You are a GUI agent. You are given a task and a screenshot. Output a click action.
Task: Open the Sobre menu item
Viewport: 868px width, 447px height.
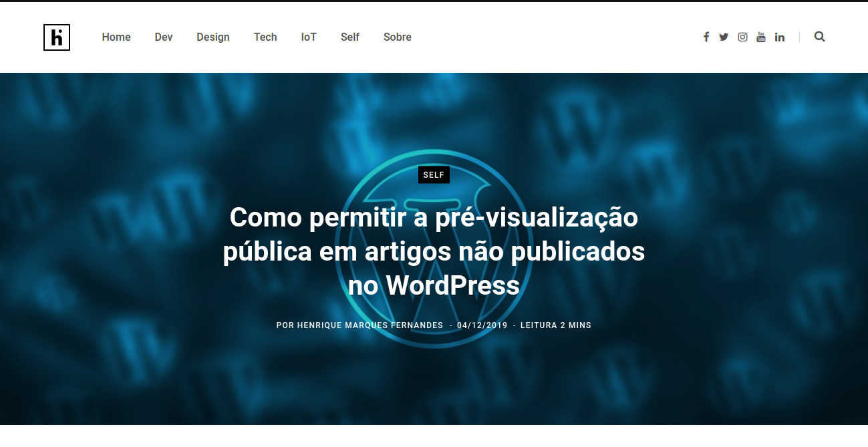[398, 37]
